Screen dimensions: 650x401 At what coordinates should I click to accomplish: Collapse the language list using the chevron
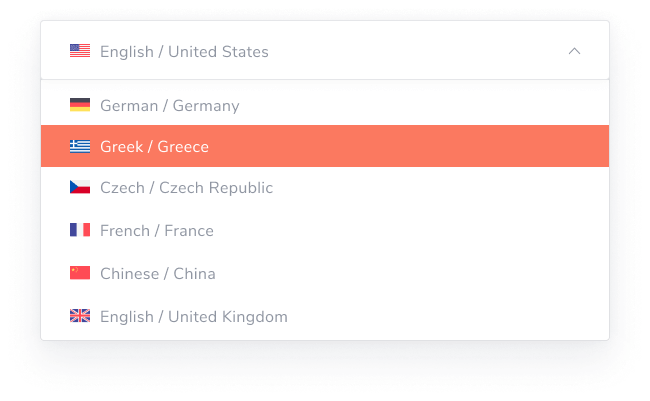tap(574, 51)
